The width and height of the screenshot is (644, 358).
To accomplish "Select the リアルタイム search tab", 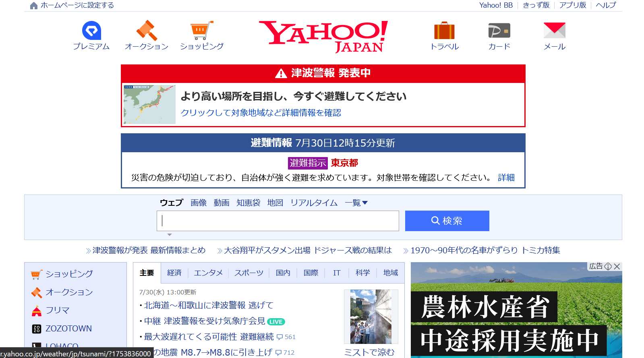I will coord(314,203).
